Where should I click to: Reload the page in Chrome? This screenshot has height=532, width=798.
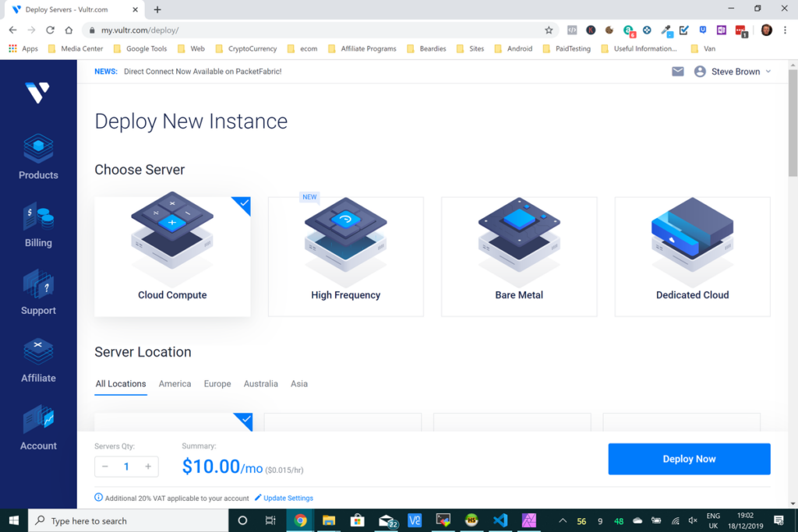tap(50, 30)
